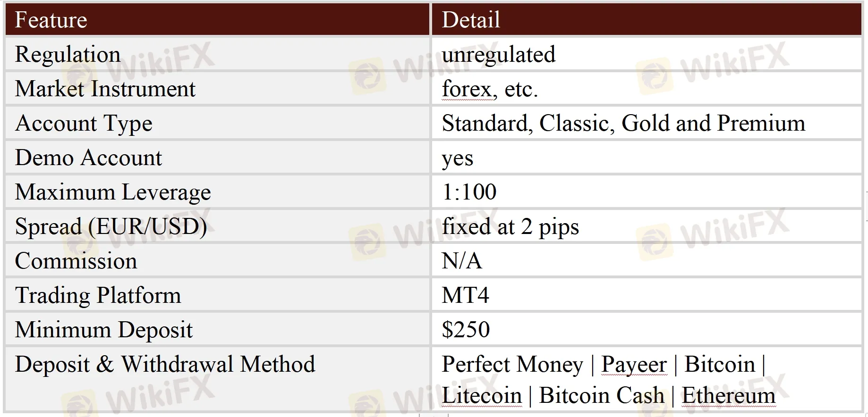Click the Feature column header

click(x=51, y=20)
